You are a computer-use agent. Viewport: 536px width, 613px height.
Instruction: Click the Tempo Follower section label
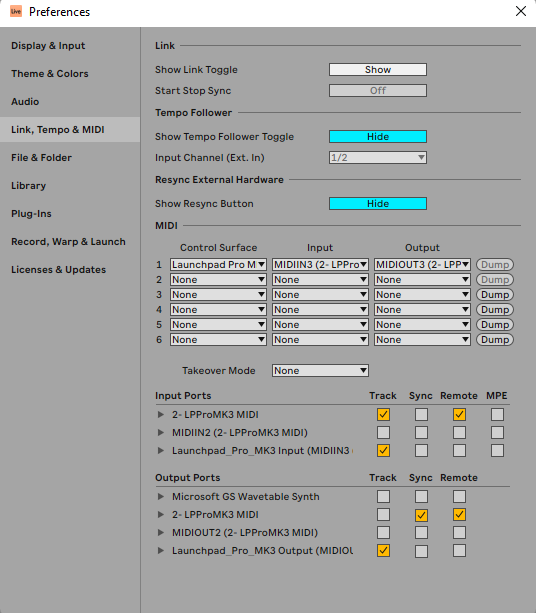click(194, 113)
